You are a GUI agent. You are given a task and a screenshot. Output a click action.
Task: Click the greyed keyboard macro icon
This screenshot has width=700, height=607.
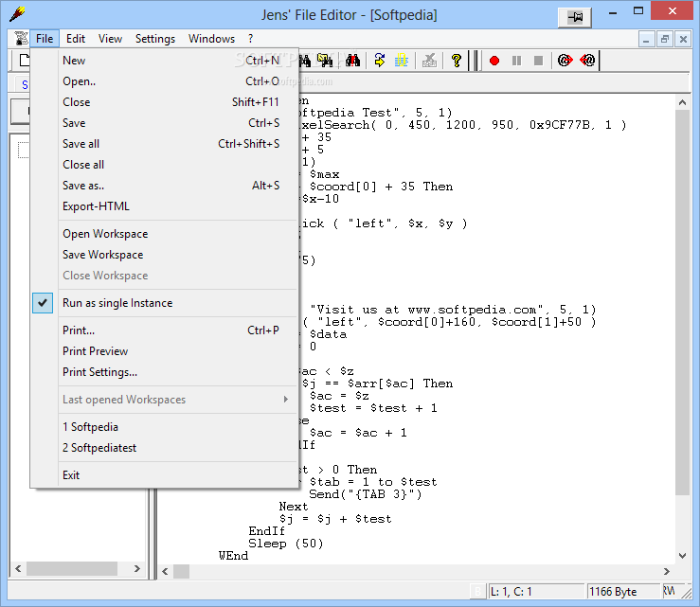(x=429, y=61)
